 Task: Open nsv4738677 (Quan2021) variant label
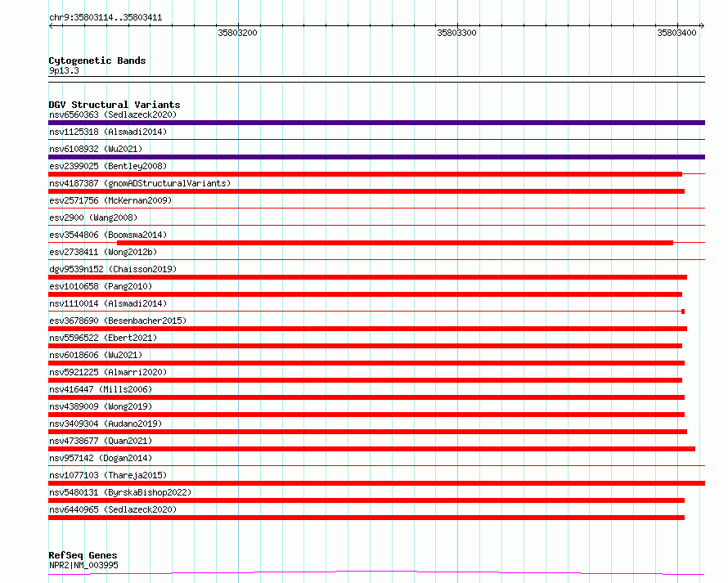[x=101, y=441]
